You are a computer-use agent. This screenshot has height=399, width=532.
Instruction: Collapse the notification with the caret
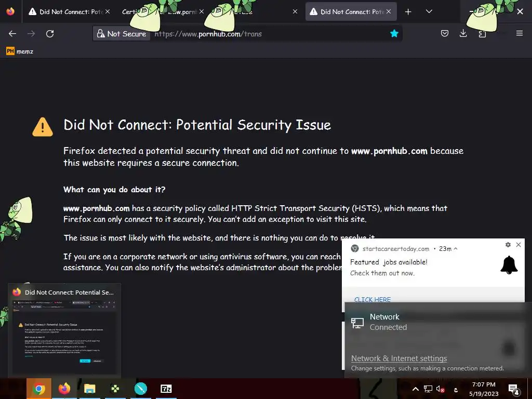click(x=455, y=249)
